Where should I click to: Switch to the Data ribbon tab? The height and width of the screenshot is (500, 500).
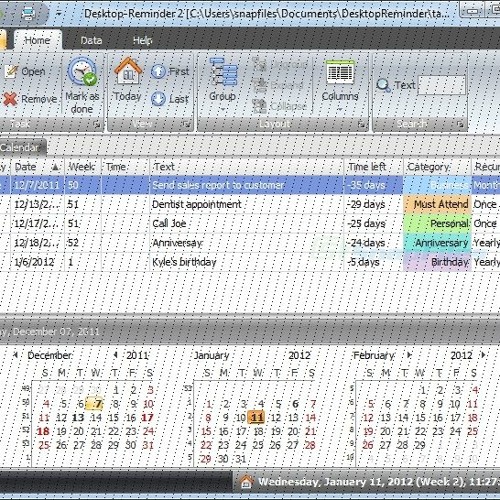click(x=91, y=40)
